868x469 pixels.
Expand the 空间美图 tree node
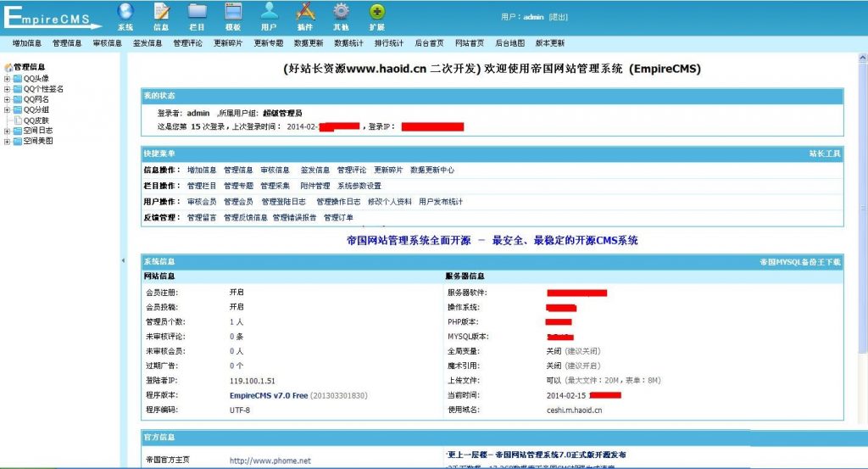[7, 142]
